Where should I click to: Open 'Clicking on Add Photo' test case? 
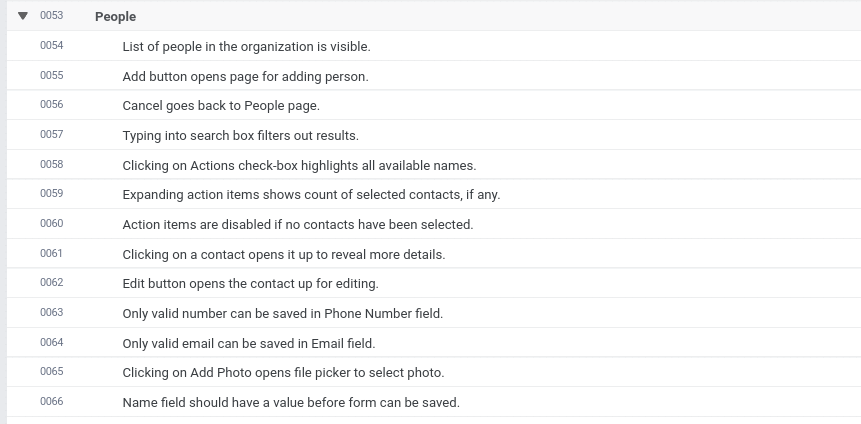coord(283,372)
